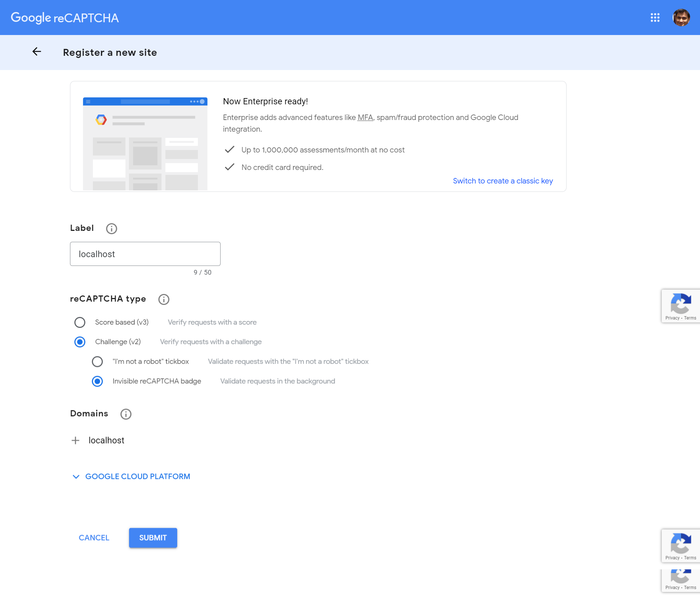Click the localhost domain entry field
Viewport: 700px width, 600px height.
pos(106,441)
